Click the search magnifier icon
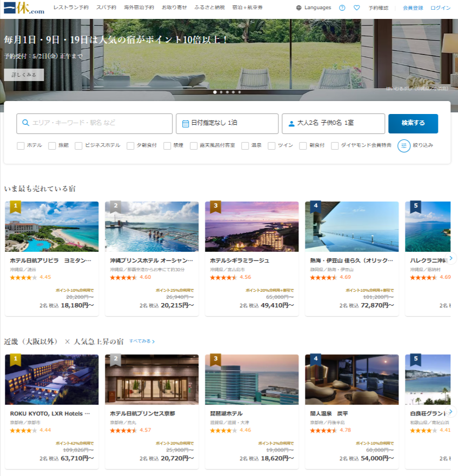 coord(26,123)
